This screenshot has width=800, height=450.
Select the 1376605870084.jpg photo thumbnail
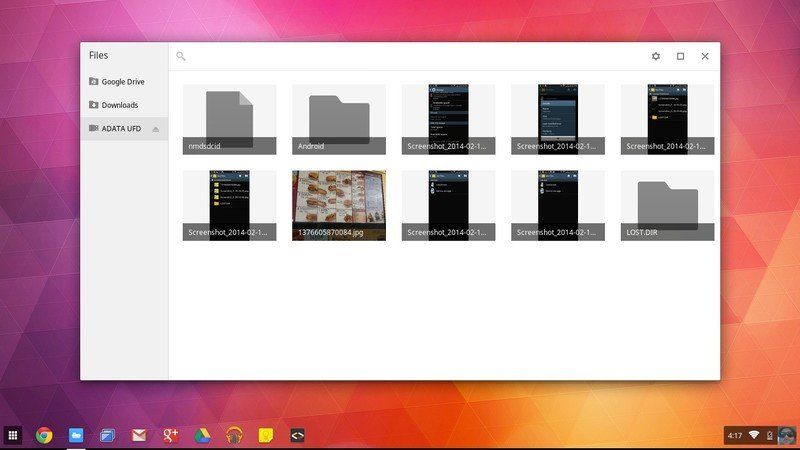coord(339,206)
